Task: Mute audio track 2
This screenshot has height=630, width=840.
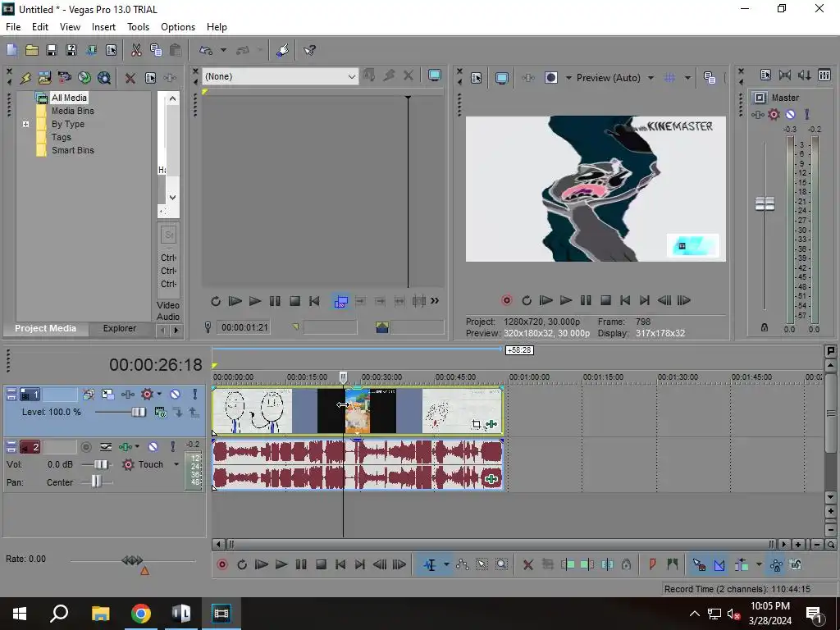Action: 153,446
